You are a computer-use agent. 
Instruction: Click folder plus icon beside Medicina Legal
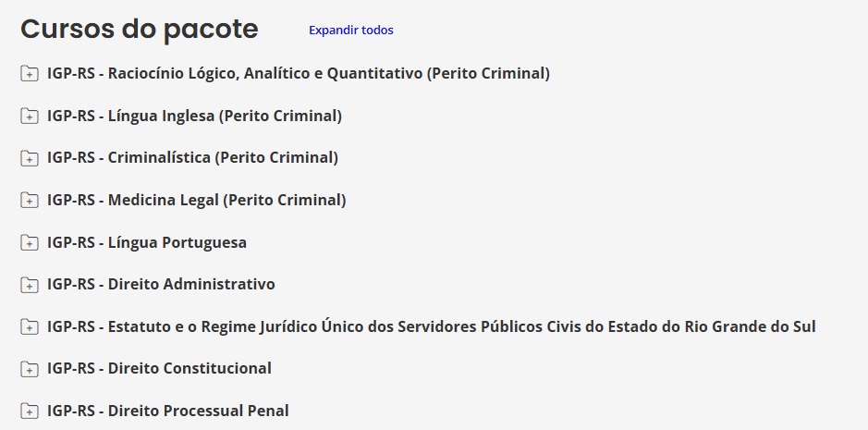[30, 200]
